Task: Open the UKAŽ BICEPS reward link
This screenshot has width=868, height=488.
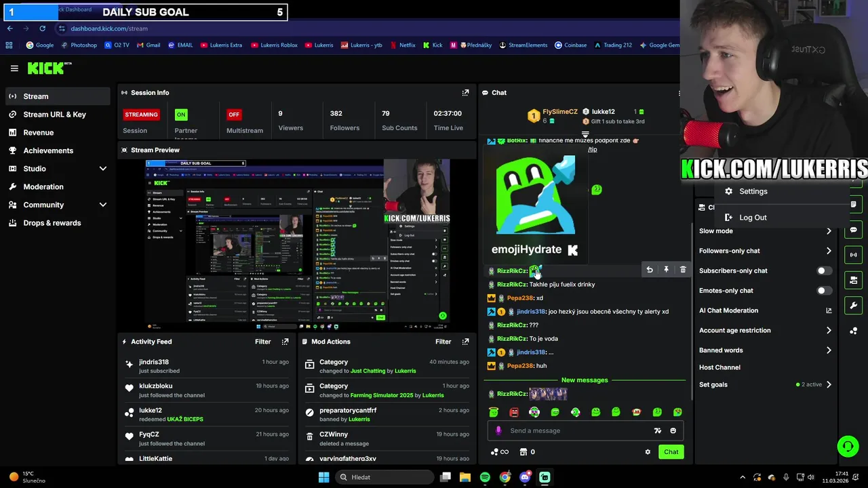Action: click(x=185, y=419)
